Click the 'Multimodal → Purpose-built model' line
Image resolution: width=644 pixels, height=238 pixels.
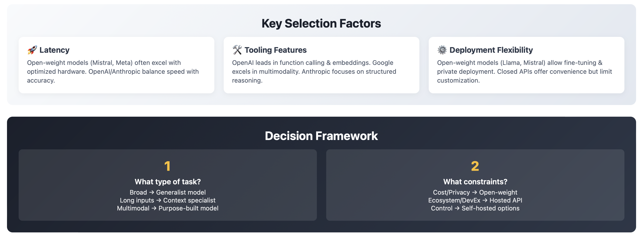[x=168, y=208]
